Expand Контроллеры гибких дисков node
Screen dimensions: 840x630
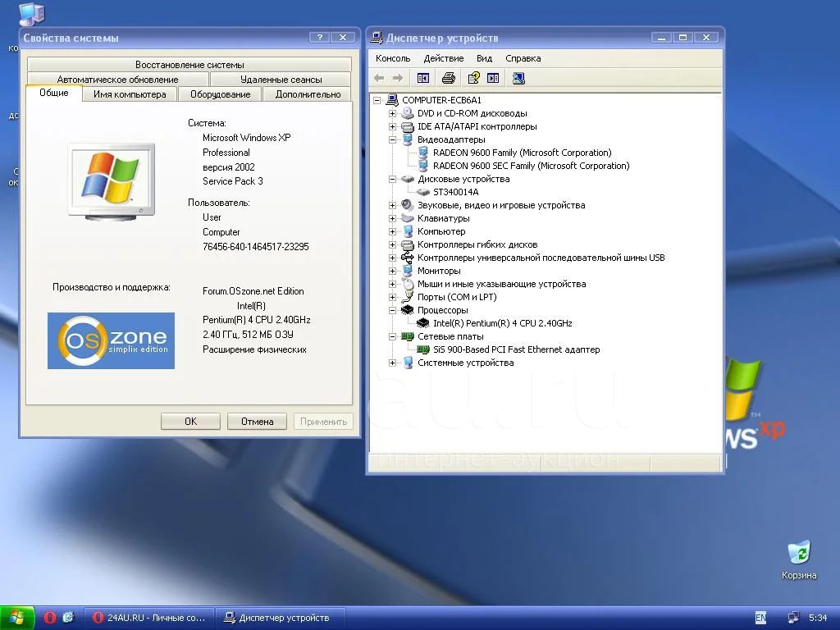(x=393, y=244)
